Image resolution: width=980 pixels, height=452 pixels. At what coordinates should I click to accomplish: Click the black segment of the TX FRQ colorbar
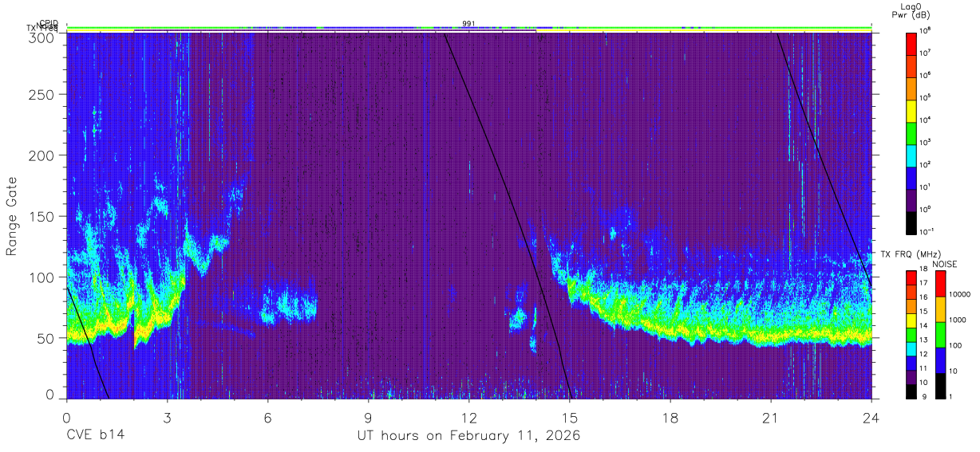(x=911, y=390)
